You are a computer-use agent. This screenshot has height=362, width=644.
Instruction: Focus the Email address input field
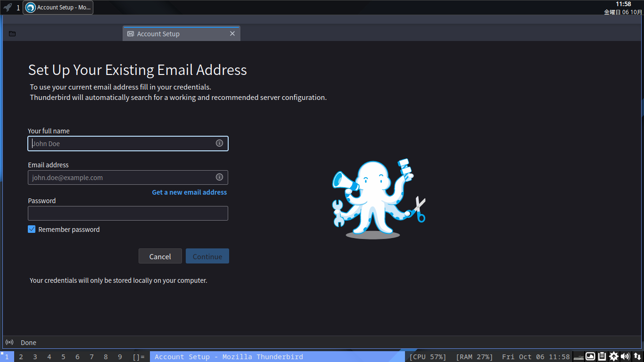128,177
